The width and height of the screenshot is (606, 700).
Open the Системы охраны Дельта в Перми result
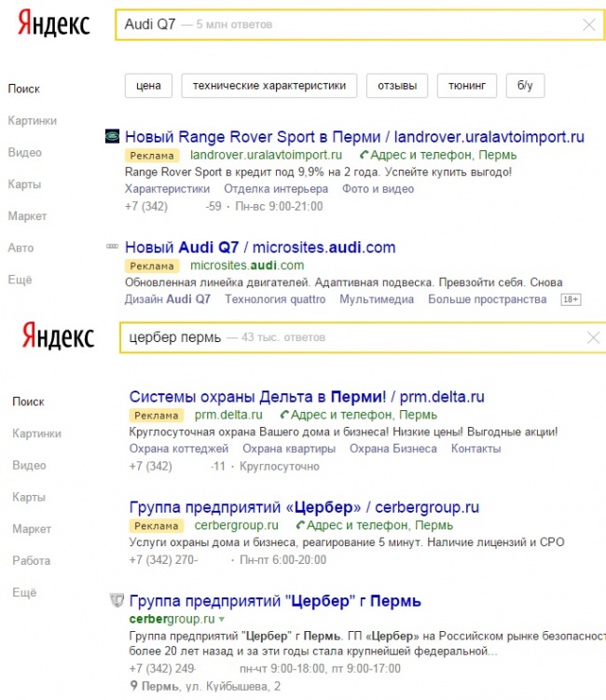pyautogui.click(x=307, y=396)
